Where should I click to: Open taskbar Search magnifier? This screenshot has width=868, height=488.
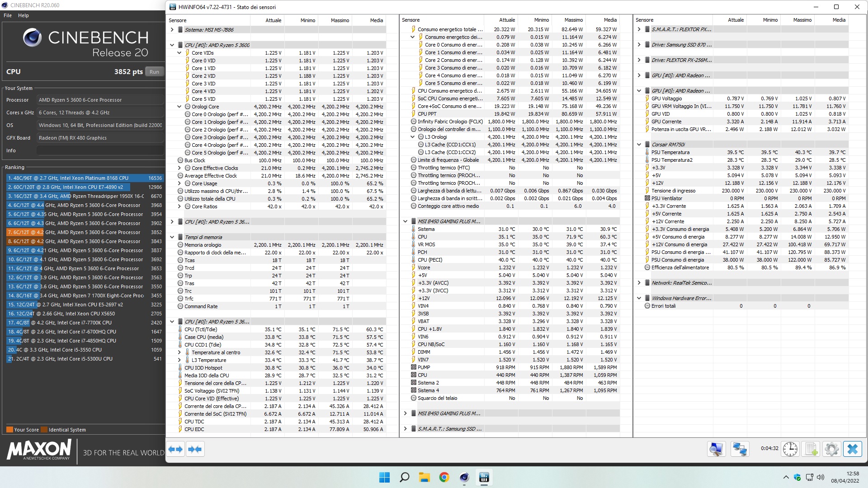[405, 477]
